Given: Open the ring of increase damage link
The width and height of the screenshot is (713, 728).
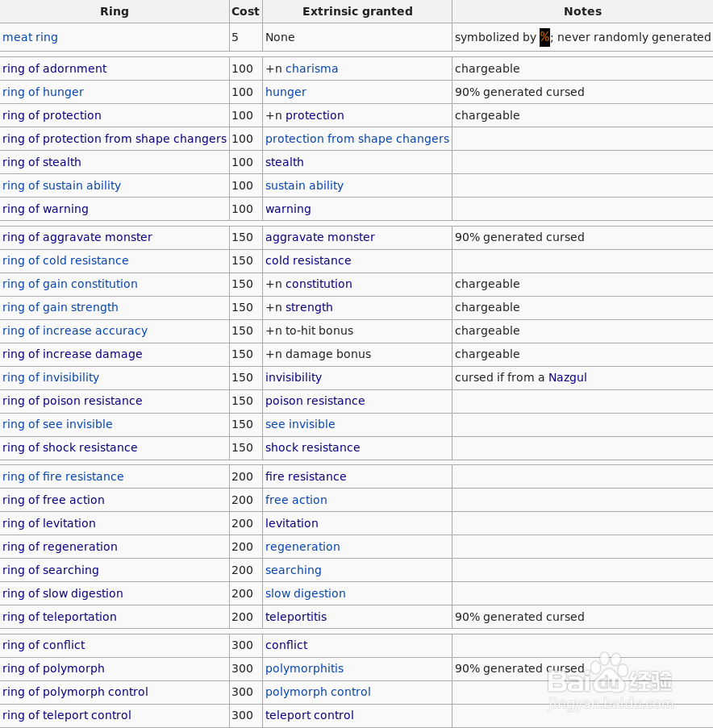Looking at the screenshot, I should coord(72,354).
